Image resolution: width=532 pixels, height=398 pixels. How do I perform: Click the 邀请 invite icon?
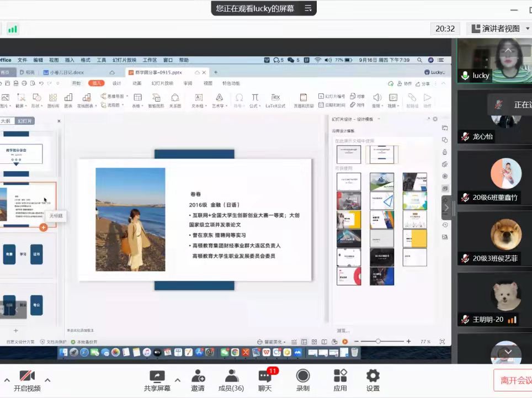click(198, 380)
